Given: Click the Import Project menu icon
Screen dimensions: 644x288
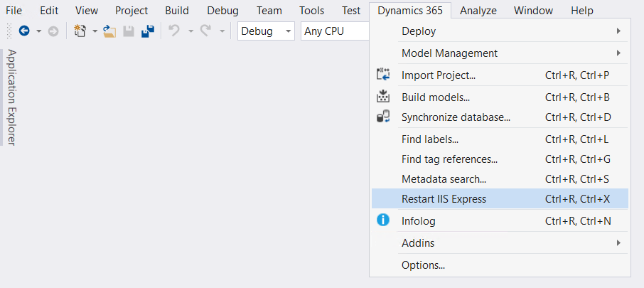Looking at the screenshot, I should [x=383, y=75].
